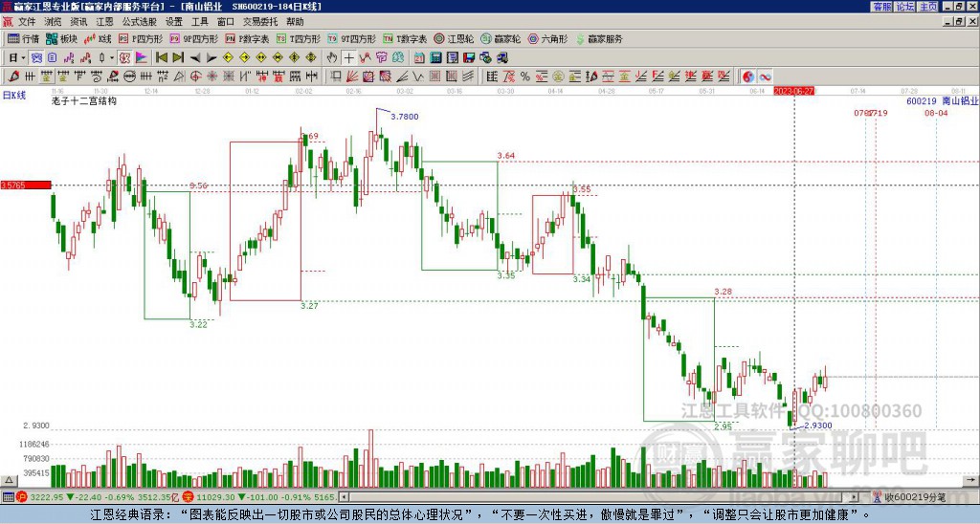Image resolution: width=980 pixels, height=524 pixels.
Task: Open 赢家服务 with the dollar icon
Action: (x=599, y=38)
